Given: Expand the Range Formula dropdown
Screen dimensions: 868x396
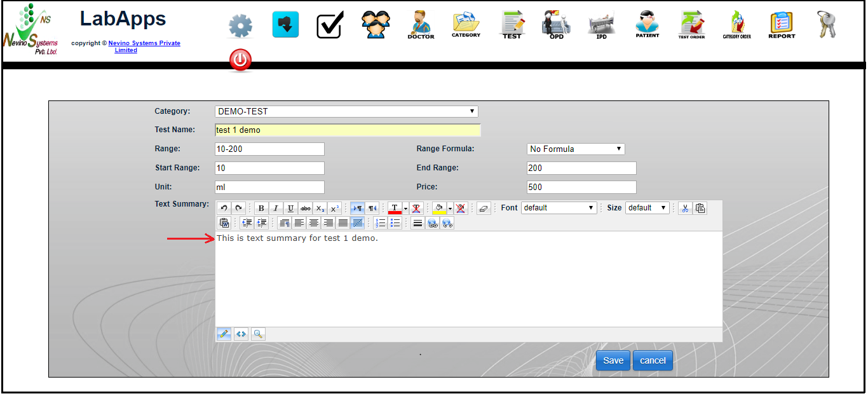Looking at the screenshot, I should pos(576,149).
